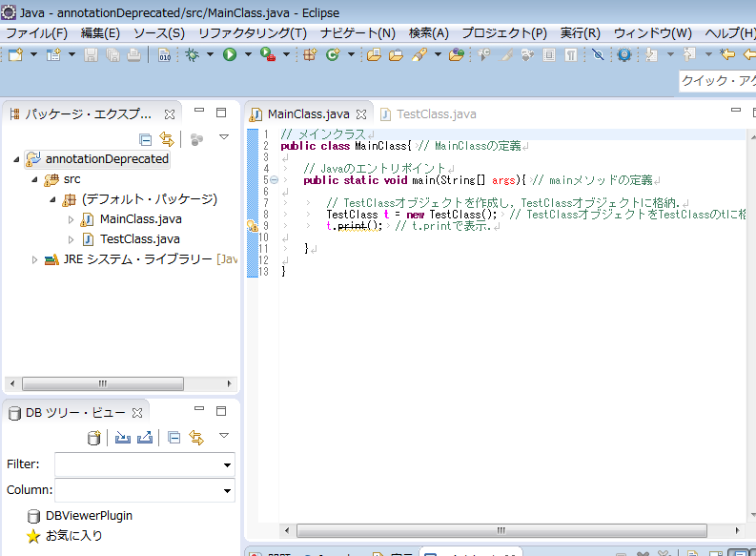Collapse the src folder node
Viewport: 756px width, 556px height.
pyautogui.click(x=34, y=179)
